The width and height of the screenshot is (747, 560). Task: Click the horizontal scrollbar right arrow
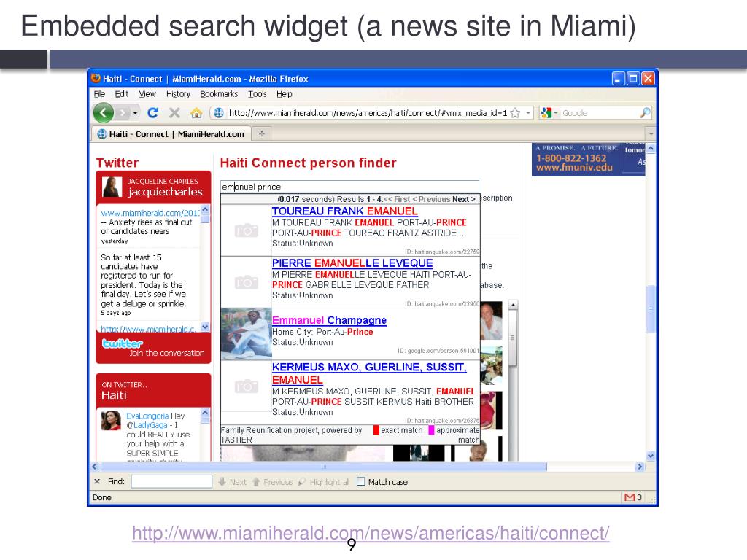[640, 467]
